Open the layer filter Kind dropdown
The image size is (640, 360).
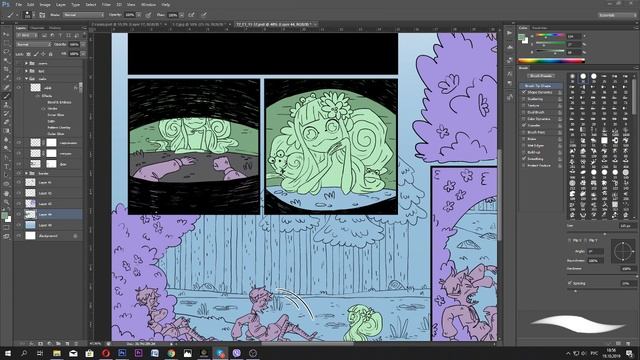(27, 36)
